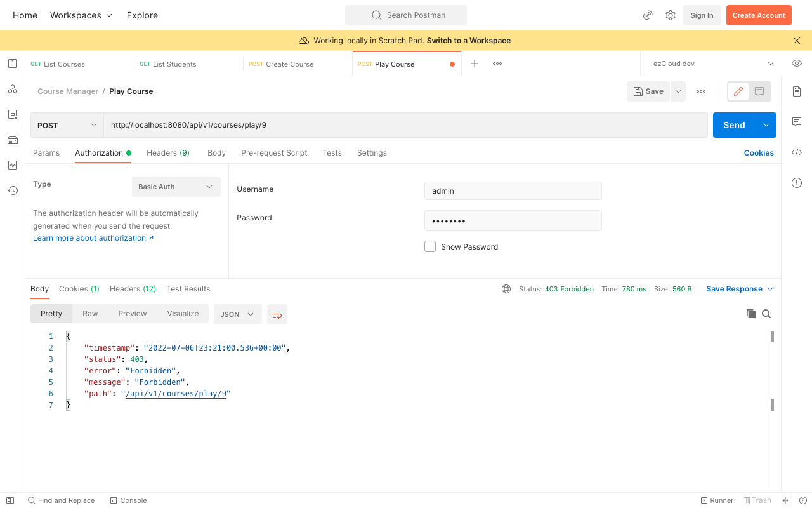Click the request URL input field
The width and height of the screenshot is (812, 508).
pyautogui.click(x=406, y=125)
